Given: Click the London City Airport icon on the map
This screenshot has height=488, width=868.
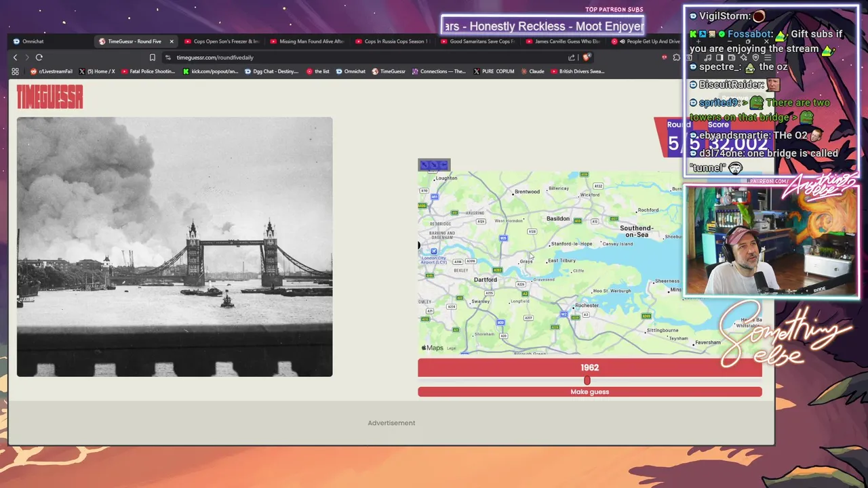Looking at the screenshot, I should click(x=434, y=251).
